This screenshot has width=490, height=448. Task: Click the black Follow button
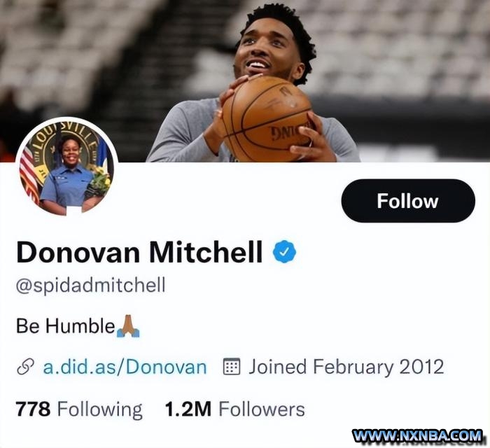pos(408,201)
